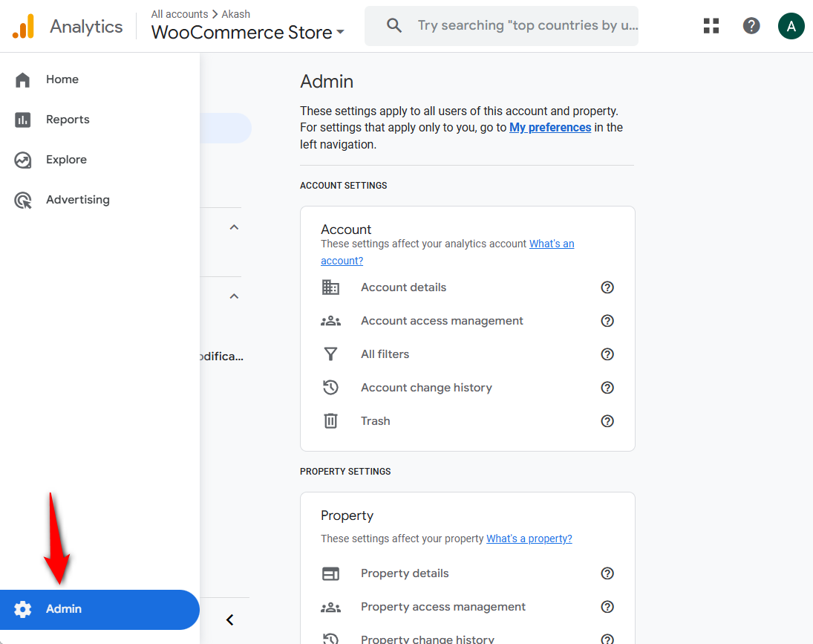Click the Advertising target icon

point(23,200)
